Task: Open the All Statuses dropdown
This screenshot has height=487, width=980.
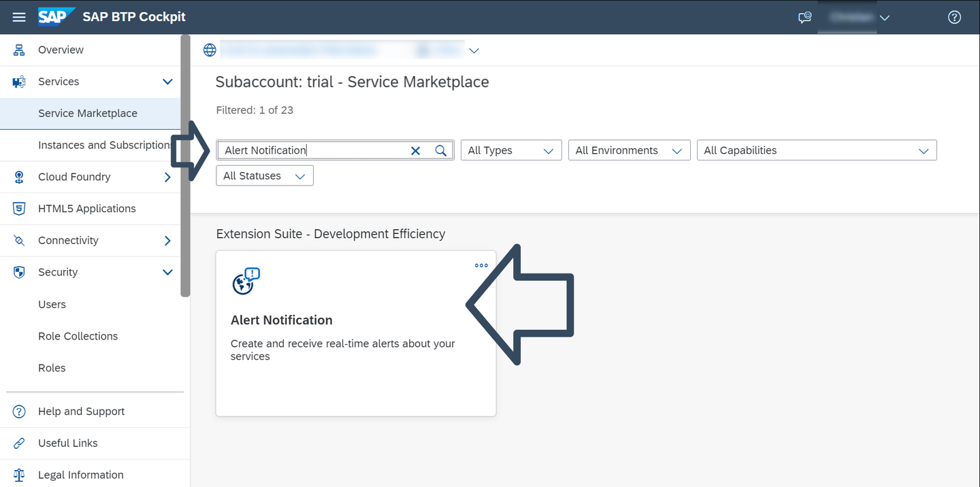Action: coord(265,175)
